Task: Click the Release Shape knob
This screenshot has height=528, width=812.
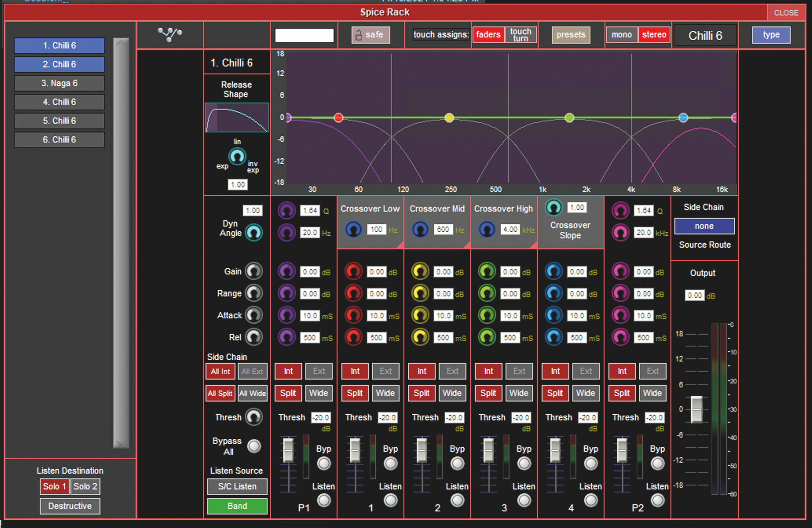Action: coord(237,156)
